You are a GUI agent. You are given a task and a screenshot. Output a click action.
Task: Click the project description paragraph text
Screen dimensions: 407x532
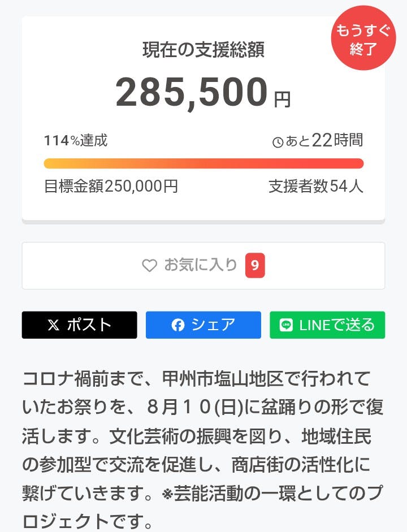198,449
